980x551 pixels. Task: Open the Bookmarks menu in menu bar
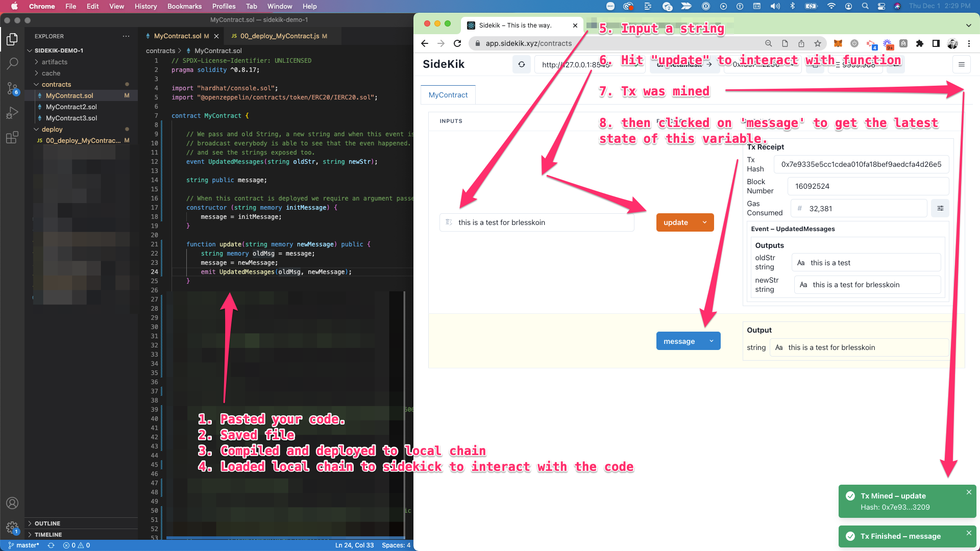184,6
